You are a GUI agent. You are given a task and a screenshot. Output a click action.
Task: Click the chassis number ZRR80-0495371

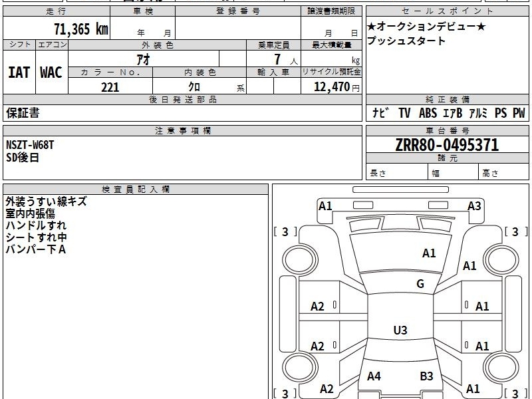point(447,145)
